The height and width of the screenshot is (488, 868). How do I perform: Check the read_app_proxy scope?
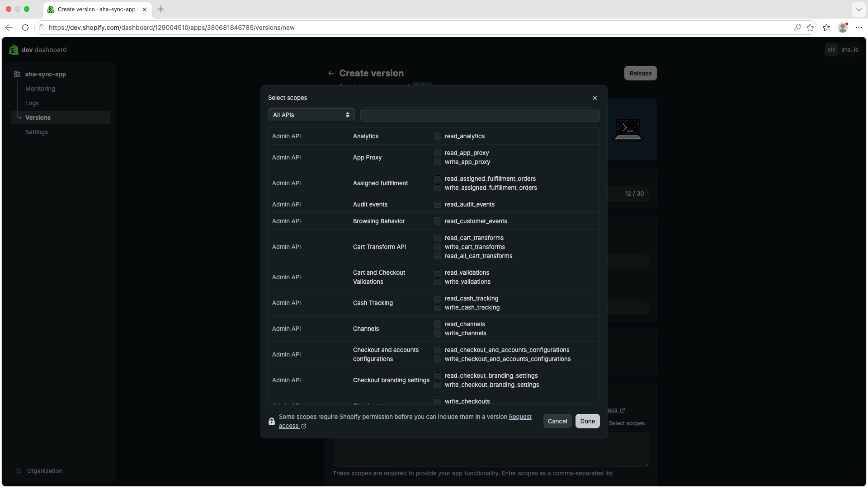[438, 153]
